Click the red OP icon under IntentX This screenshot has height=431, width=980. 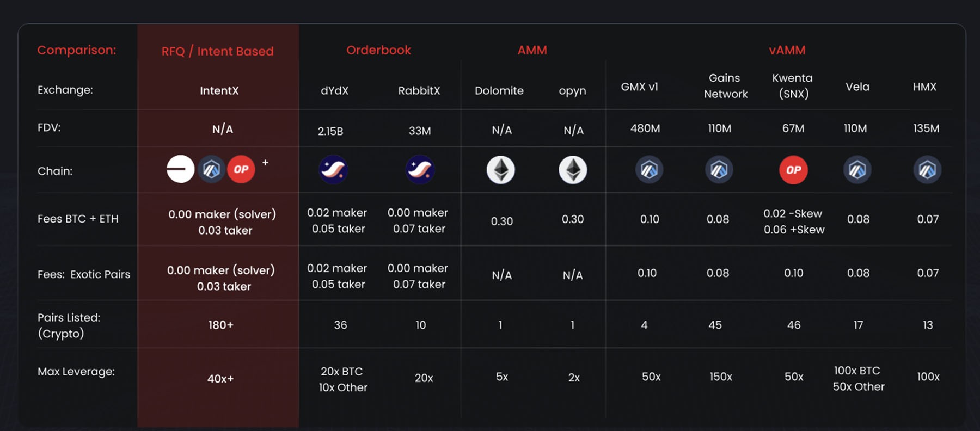pyautogui.click(x=241, y=169)
